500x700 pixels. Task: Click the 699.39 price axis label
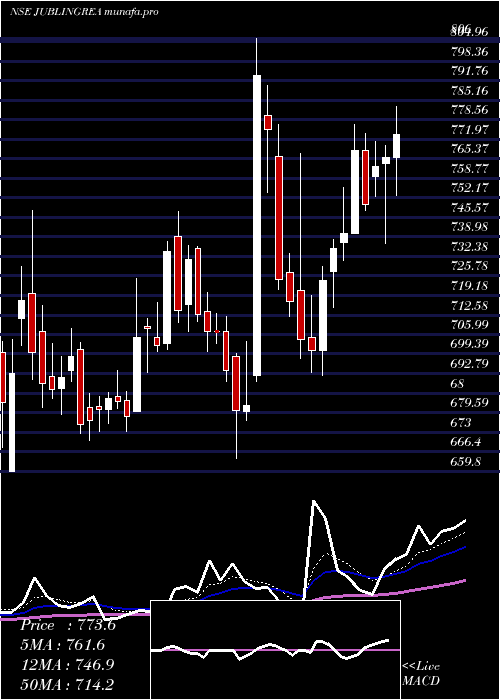coord(469,344)
